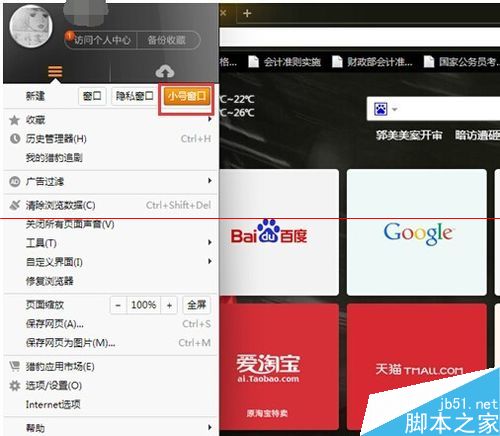The width and height of the screenshot is (500, 436).
Task: Open the Google speed dial tile
Action: 417,232
